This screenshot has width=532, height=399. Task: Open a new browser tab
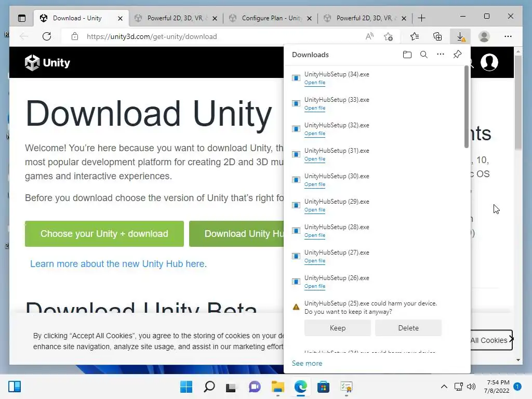[x=421, y=18]
